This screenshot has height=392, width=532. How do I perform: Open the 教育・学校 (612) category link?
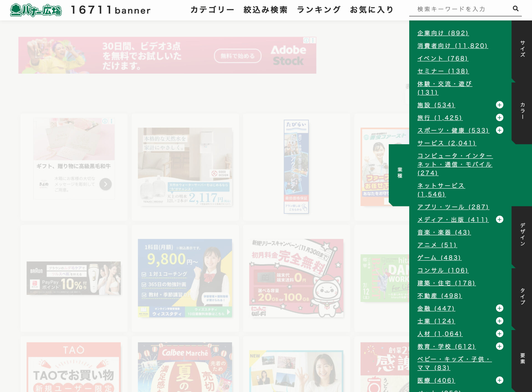[x=446, y=347]
